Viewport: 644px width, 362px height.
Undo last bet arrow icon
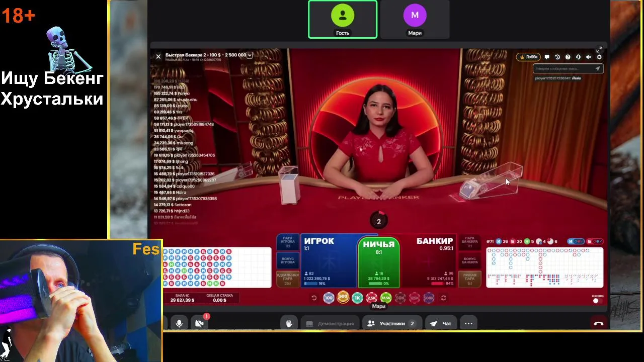(314, 298)
